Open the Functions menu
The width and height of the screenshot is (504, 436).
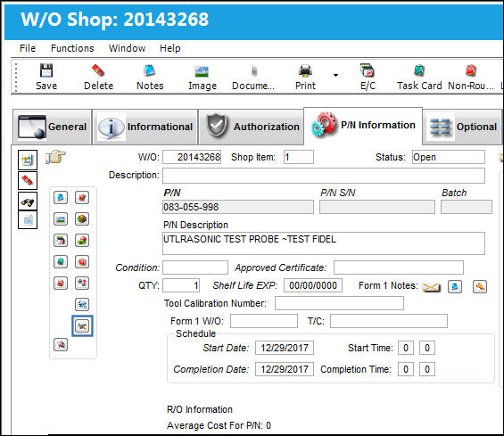click(x=72, y=48)
